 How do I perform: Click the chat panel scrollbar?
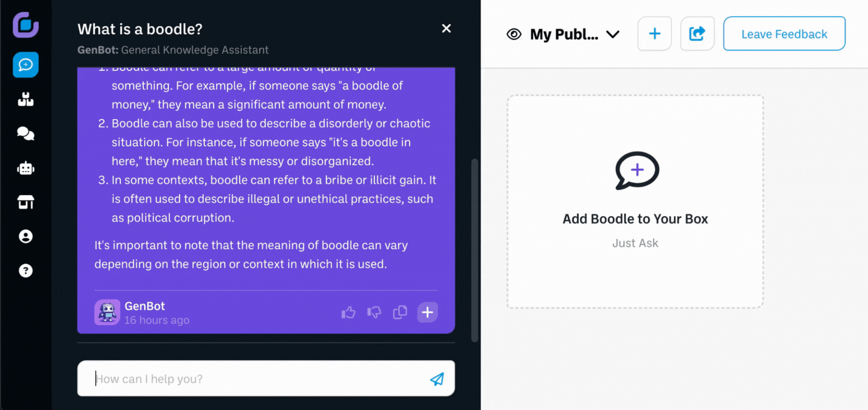tap(474, 250)
